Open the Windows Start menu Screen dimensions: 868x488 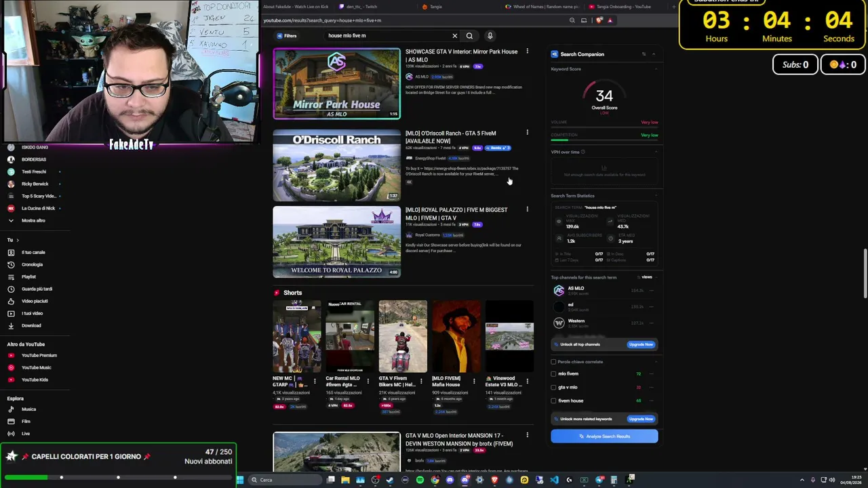pyautogui.click(x=239, y=480)
